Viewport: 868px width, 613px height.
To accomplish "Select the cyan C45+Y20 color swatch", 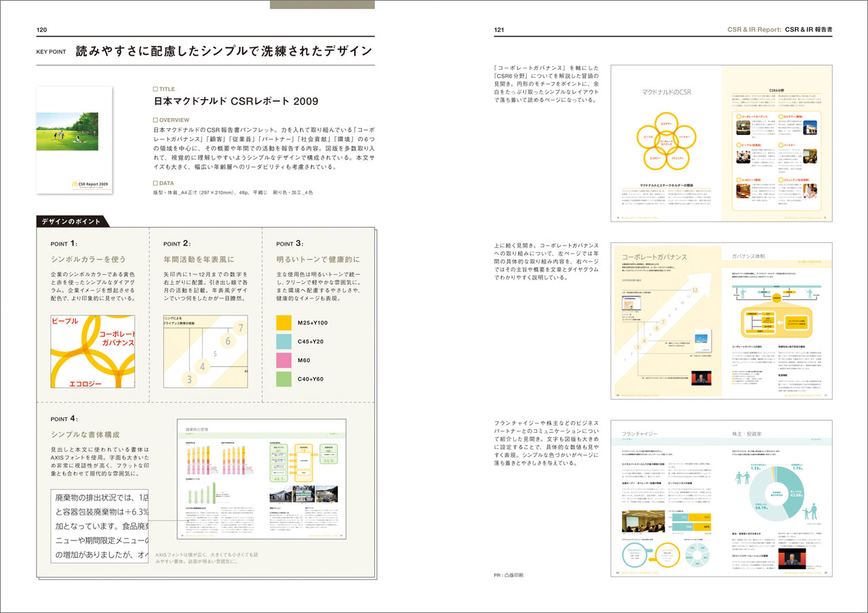I will [284, 342].
